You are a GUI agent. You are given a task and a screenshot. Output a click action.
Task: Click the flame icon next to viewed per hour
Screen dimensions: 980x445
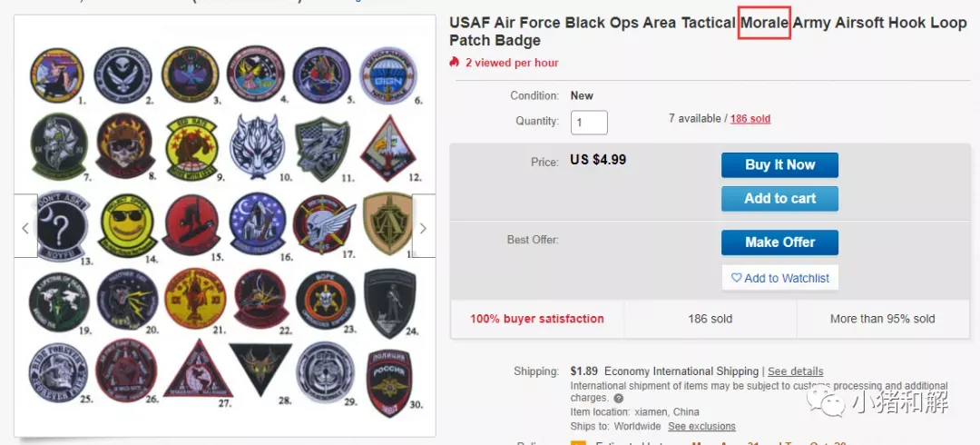click(x=455, y=62)
